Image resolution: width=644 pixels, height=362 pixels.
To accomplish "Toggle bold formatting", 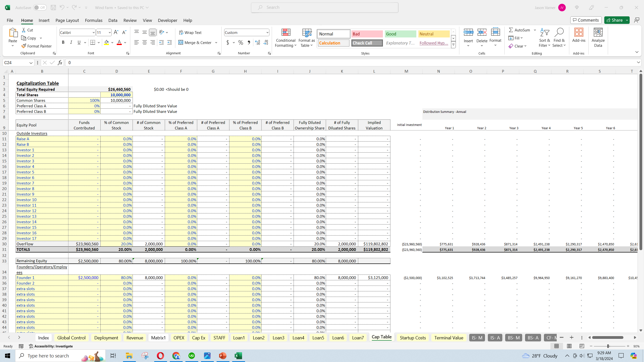I will pos(63,42).
